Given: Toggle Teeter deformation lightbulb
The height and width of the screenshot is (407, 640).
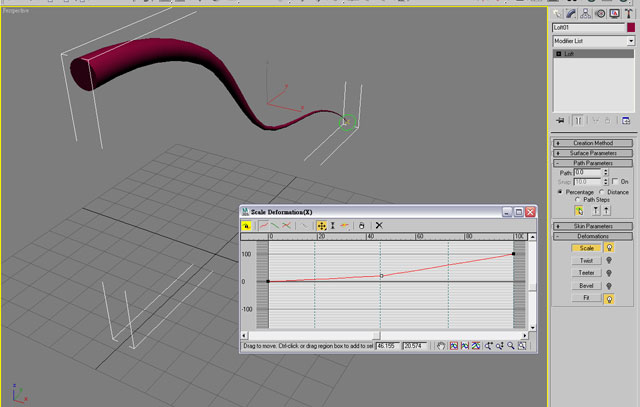Looking at the screenshot, I should click(x=609, y=273).
